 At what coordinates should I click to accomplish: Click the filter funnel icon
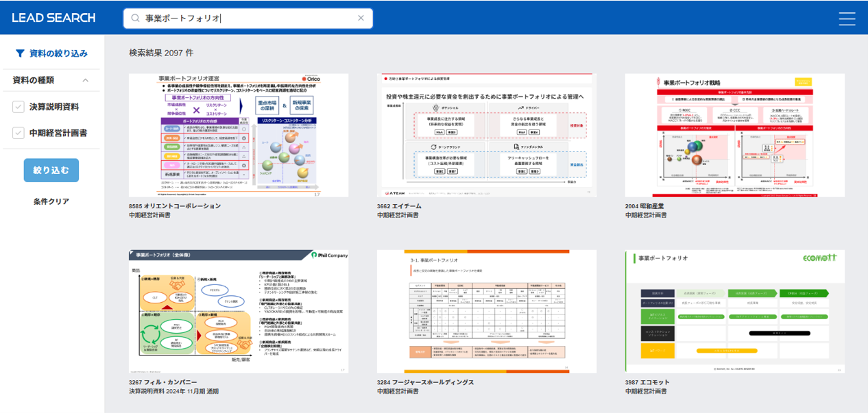coord(20,53)
